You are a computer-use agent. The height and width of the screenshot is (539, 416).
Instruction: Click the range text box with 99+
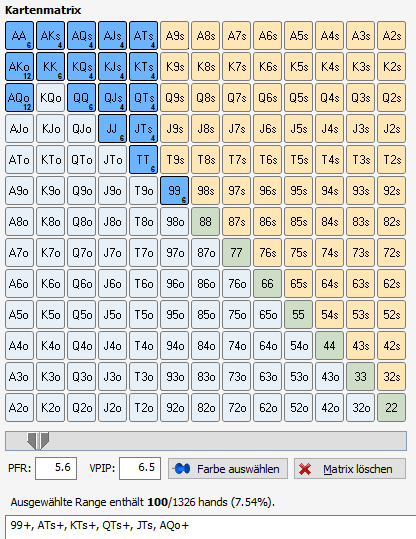click(210, 527)
